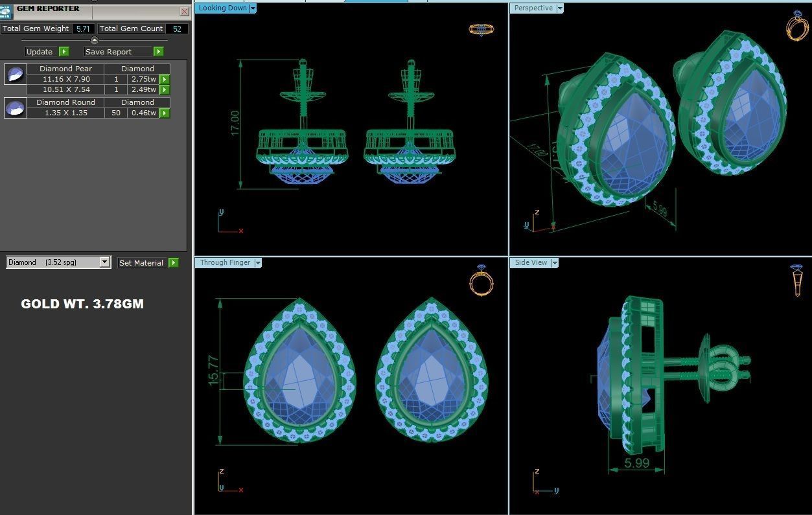
Task: Close the Gem Reporter panel
Action: tap(184, 11)
